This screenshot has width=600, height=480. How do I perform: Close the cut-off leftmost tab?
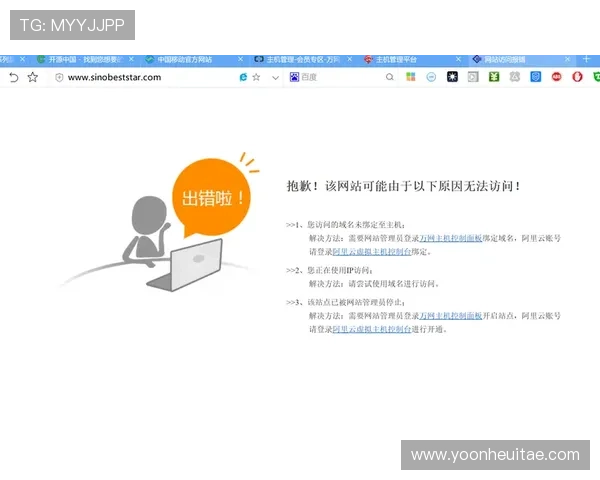click(x=23, y=59)
